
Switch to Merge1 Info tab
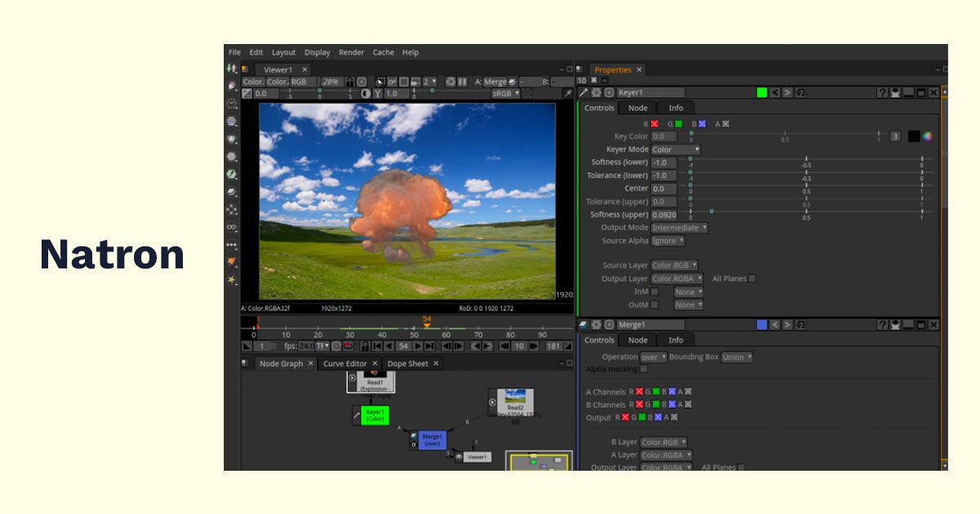[675, 339]
